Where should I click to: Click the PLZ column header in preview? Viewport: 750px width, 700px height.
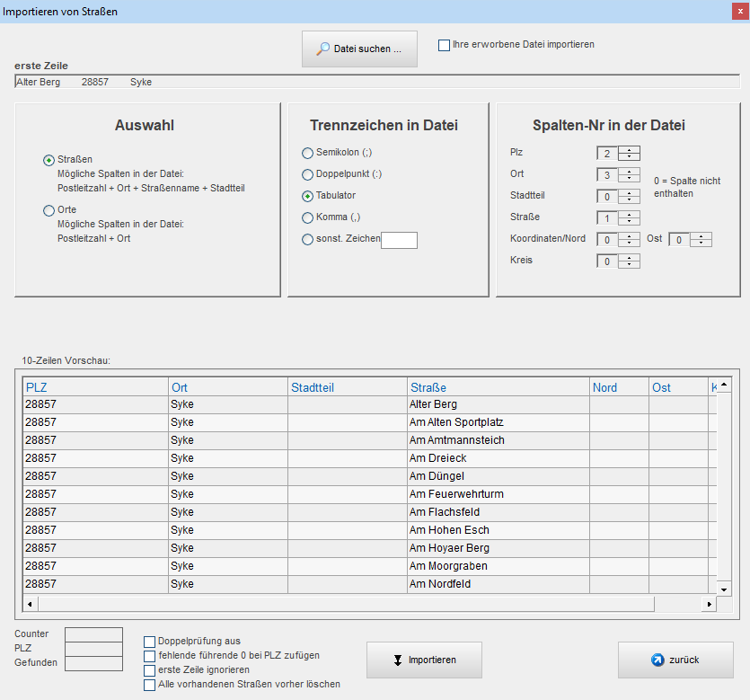[x=94, y=387]
